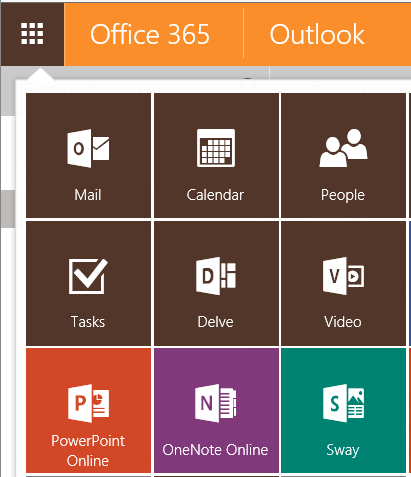Click the Delve tile label

215,322
